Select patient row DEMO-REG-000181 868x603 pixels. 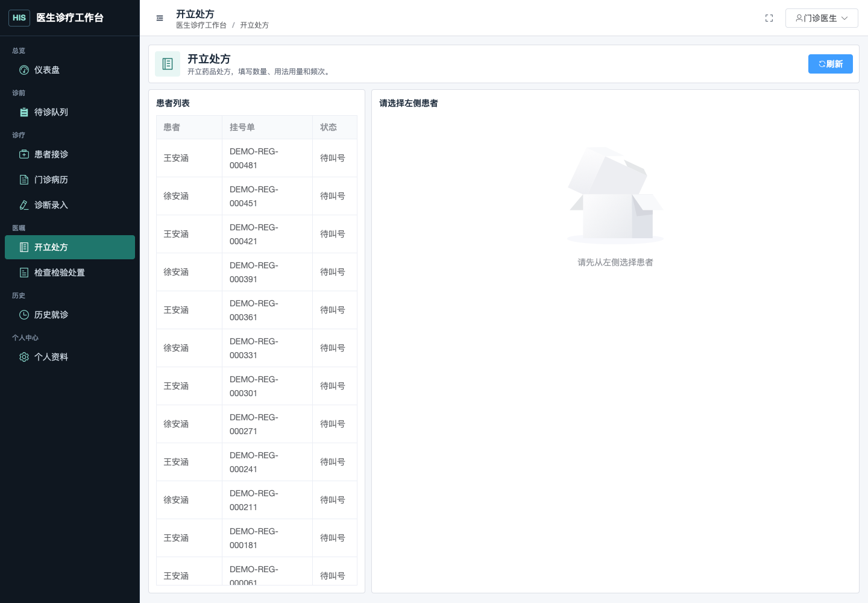[257, 538]
